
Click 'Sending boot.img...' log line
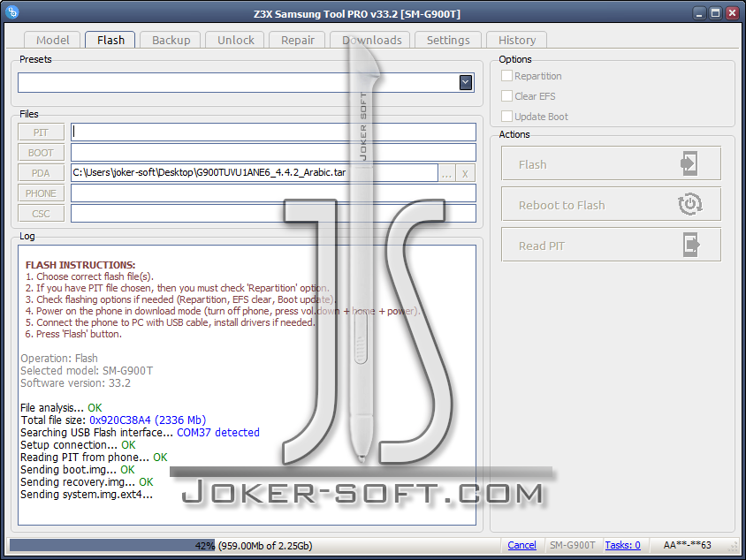click(x=78, y=470)
